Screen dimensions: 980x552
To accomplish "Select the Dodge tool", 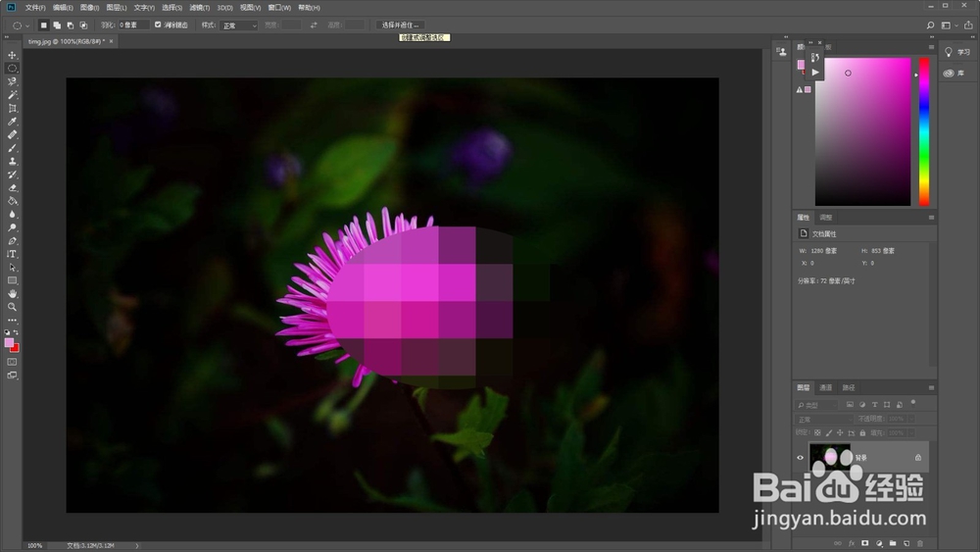I will (12, 227).
